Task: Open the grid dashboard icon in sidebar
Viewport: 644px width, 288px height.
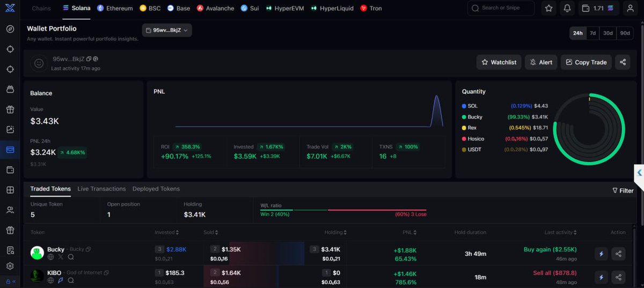Action: point(10,190)
